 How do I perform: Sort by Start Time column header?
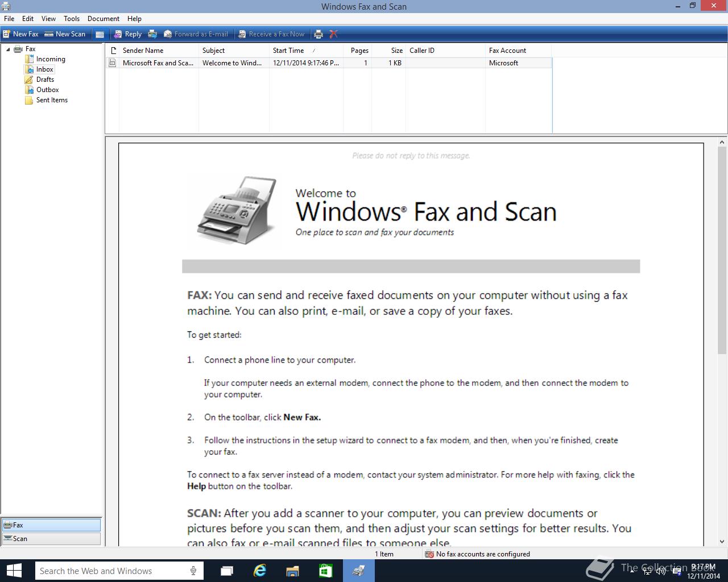[306, 51]
